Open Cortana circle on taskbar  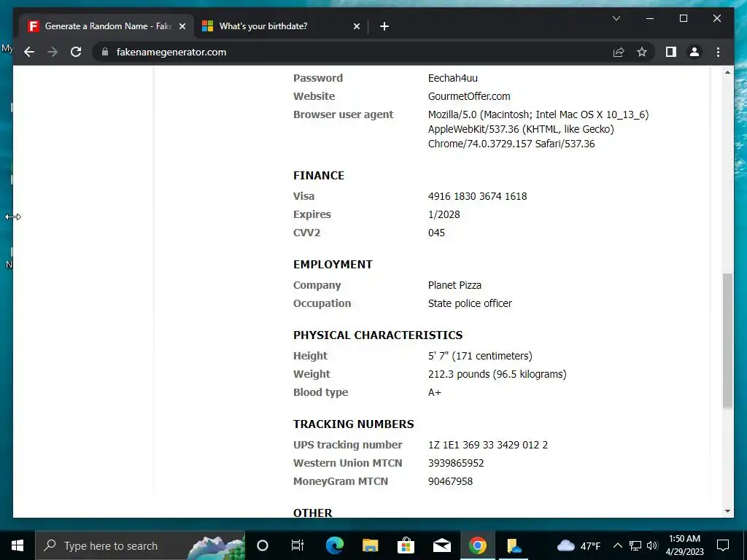pyautogui.click(x=263, y=545)
